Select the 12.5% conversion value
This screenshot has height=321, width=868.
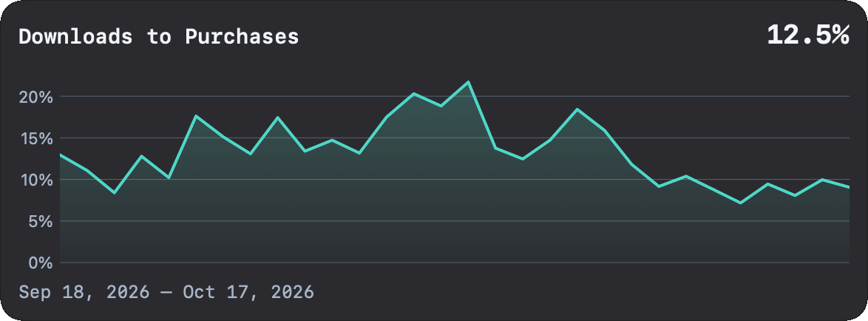(x=807, y=36)
